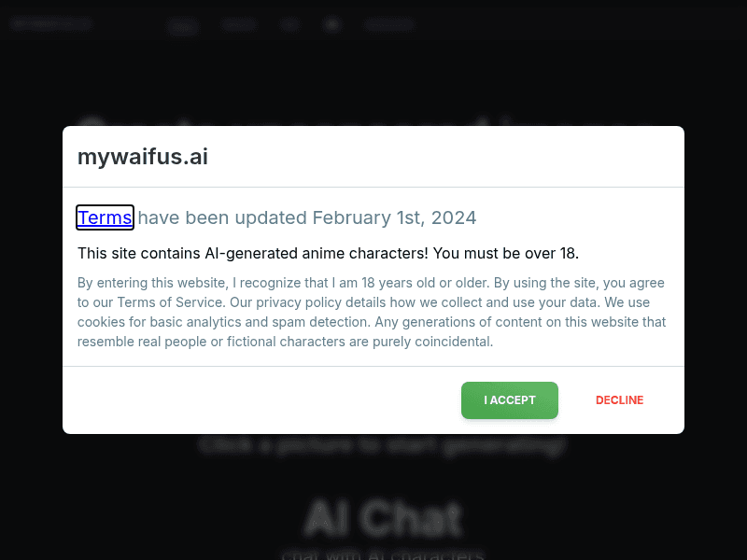Select the second blurred navigation item

pos(240,24)
